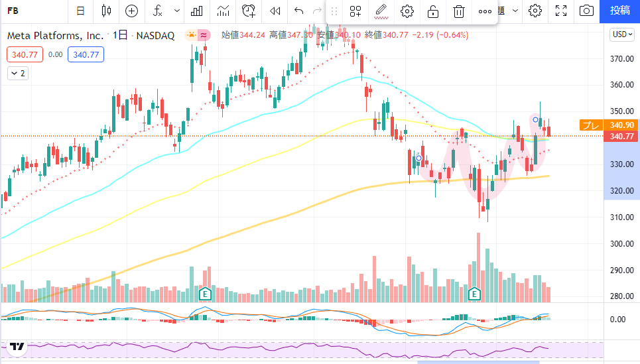640x364 pixels.
Task: Click the NASDAQ exchange label
Action: coord(155,36)
